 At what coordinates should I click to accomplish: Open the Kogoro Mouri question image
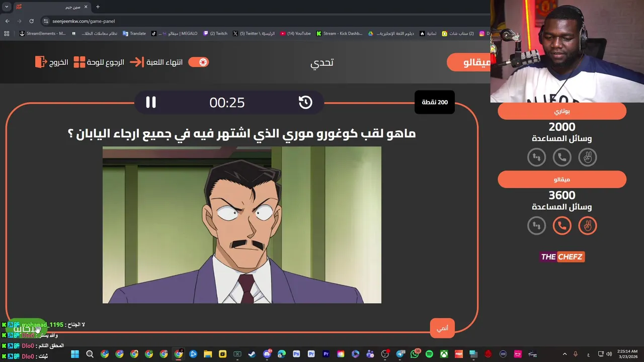point(242,225)
